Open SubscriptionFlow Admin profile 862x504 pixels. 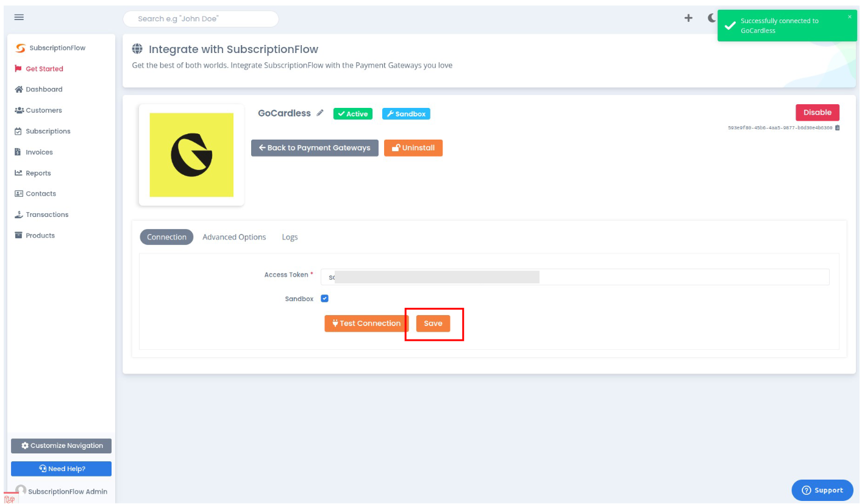(61, 491)
